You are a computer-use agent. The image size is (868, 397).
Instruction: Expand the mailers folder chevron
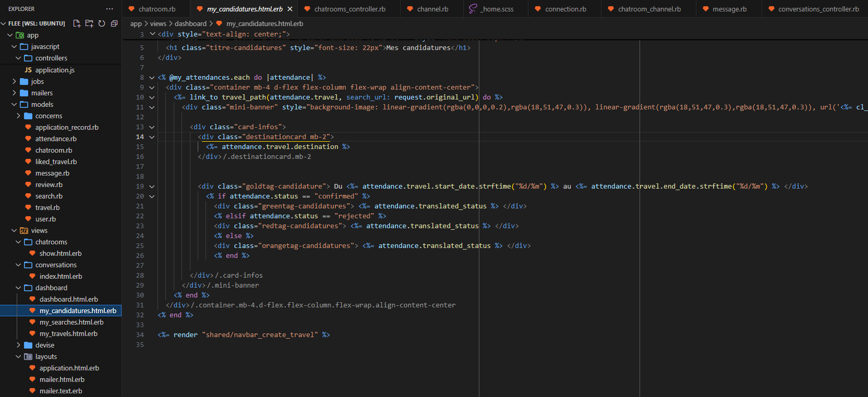click(14, 93)
